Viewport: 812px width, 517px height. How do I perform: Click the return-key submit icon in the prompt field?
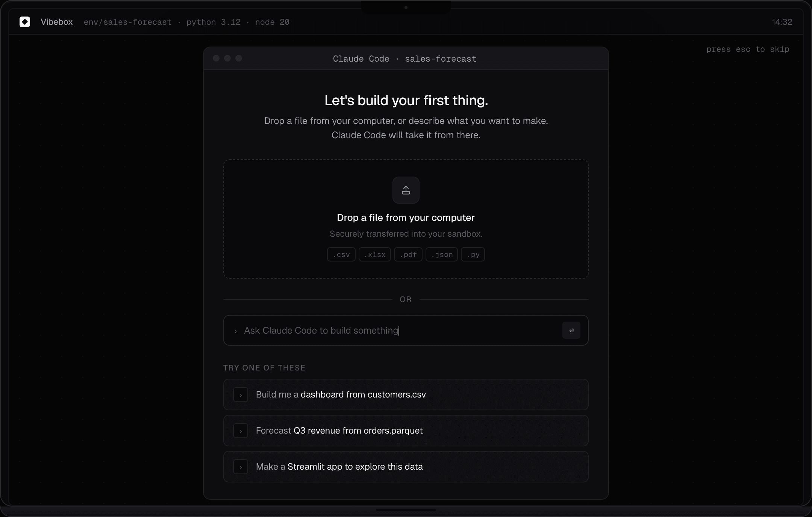571,331
